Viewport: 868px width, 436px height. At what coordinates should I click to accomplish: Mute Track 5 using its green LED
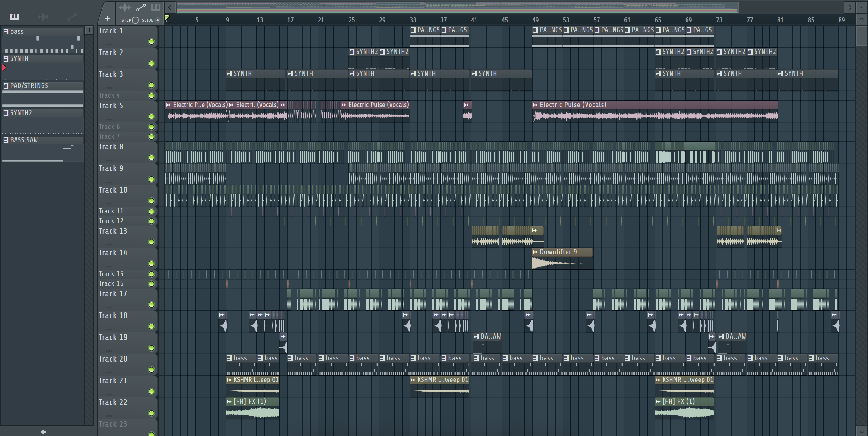[152, 116]
